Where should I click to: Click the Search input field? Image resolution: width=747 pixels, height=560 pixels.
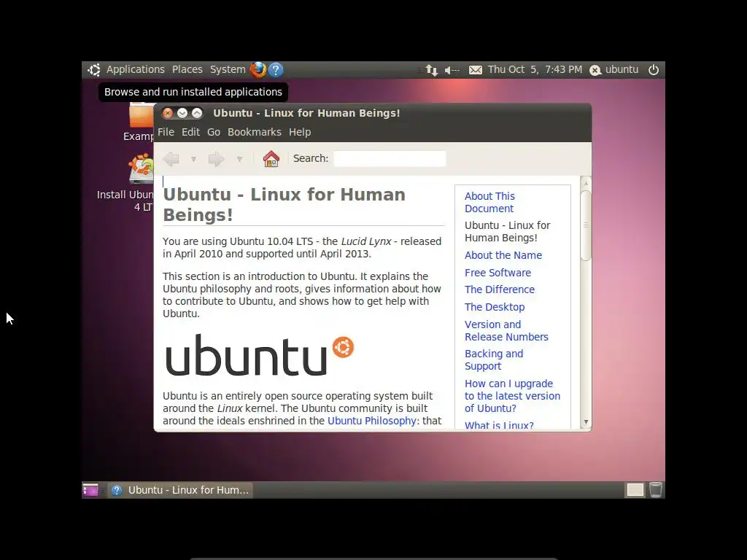click(x=390, y=158)
